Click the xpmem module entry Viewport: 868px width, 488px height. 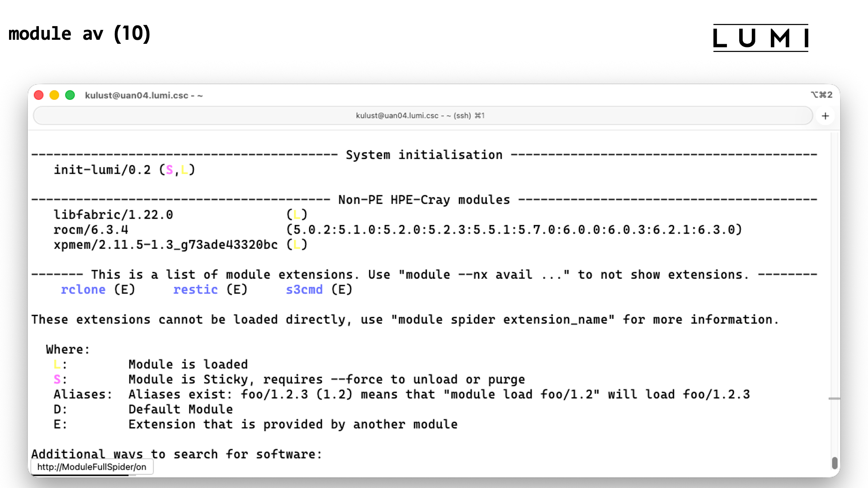[x=165, y=244]
